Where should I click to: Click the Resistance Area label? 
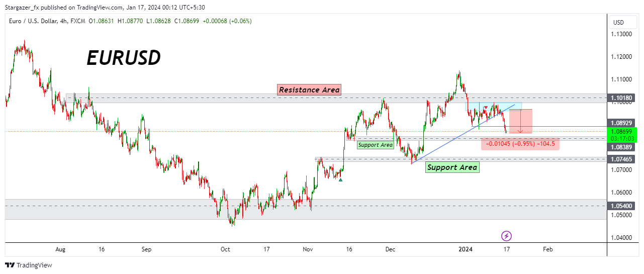pyautogui.click(x=309, y=90)
